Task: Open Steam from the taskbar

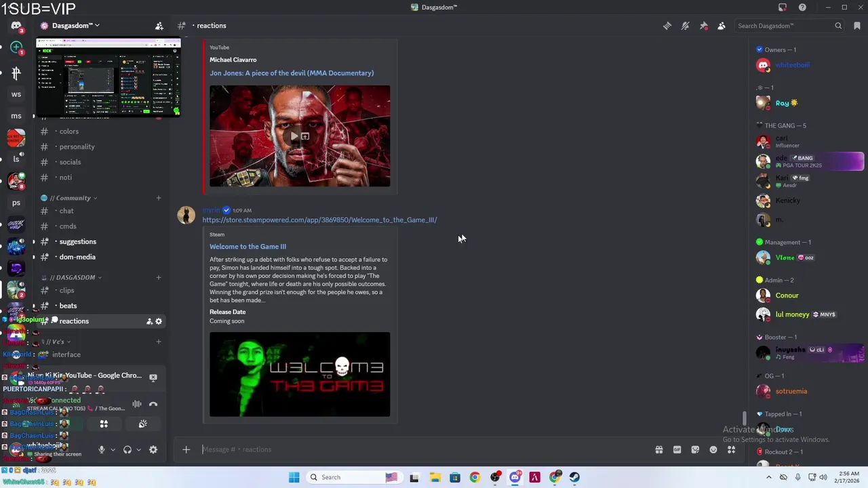Action: click(x=574, y=477)
